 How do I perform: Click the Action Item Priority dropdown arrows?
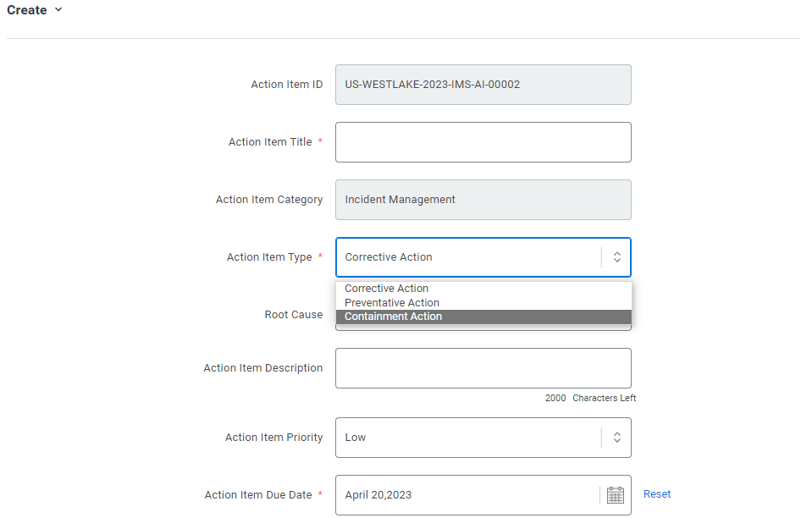point(616,438)
